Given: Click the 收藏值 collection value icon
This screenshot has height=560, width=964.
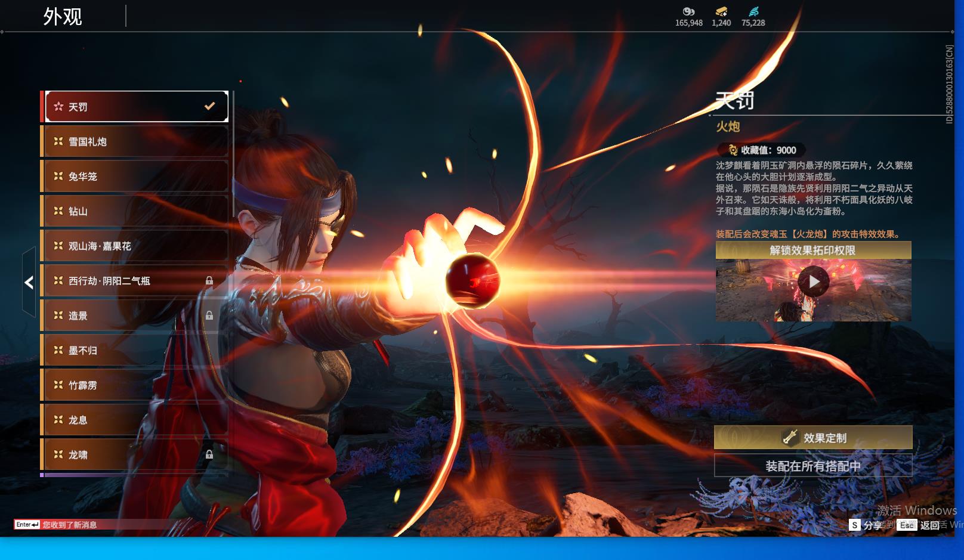Looking at the screenshot, I should tap(733, 150).
